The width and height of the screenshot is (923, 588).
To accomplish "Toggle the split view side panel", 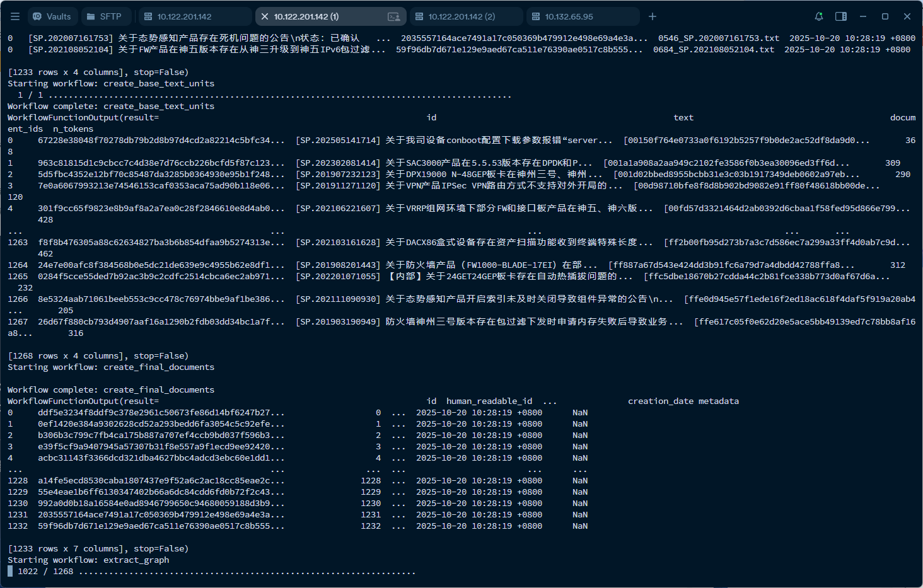I will click(841, 16).
